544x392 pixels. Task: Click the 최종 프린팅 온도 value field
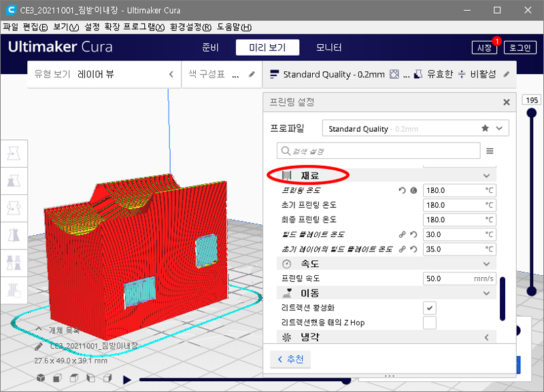(460, 219)
